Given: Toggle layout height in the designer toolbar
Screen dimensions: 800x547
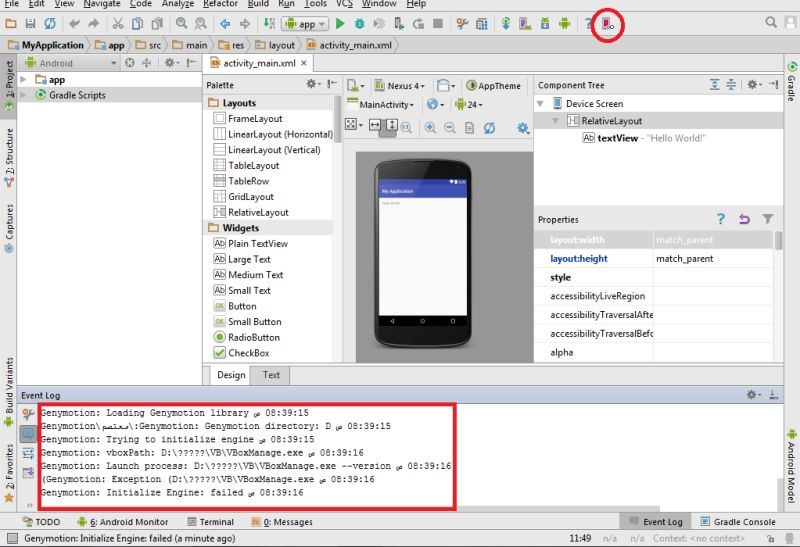Looking at the screenshot, I should pyautogui.click(x=391, y=125).
